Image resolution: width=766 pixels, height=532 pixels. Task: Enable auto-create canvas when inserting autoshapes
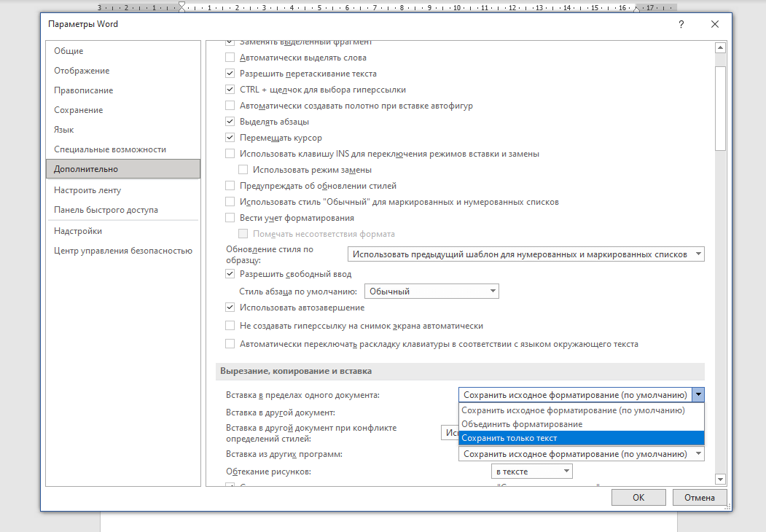click(230, 106)
